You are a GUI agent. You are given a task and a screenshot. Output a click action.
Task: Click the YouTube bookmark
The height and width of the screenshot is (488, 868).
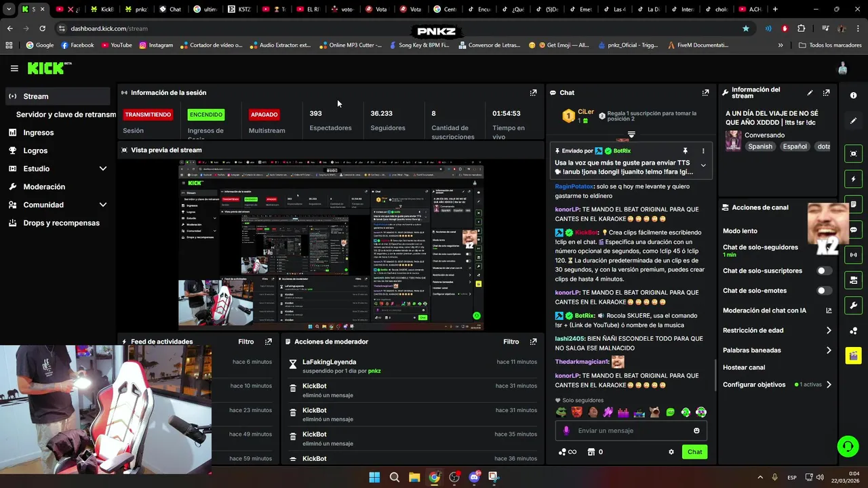click(x=117, y=45)
